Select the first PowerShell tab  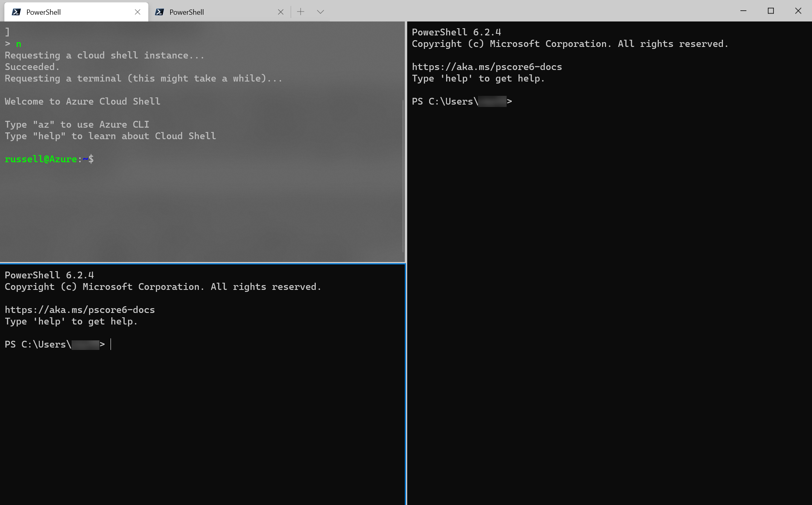point(76,12)
